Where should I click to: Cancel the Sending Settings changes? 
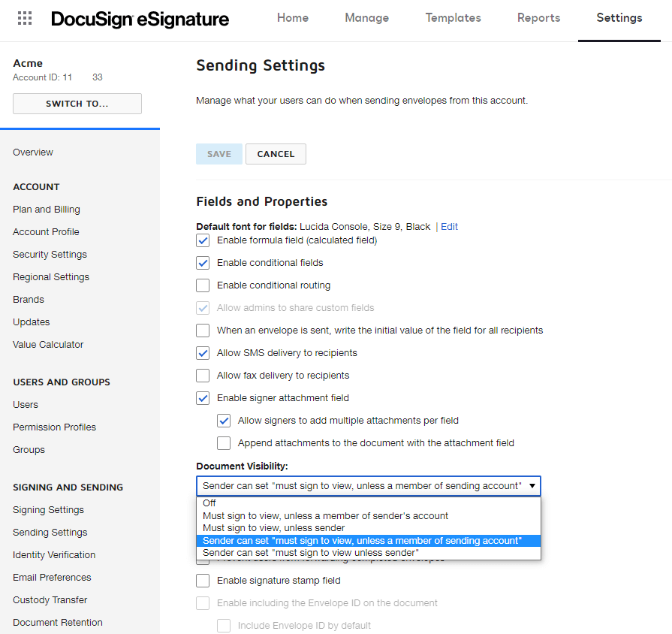[x=276, y=153]
